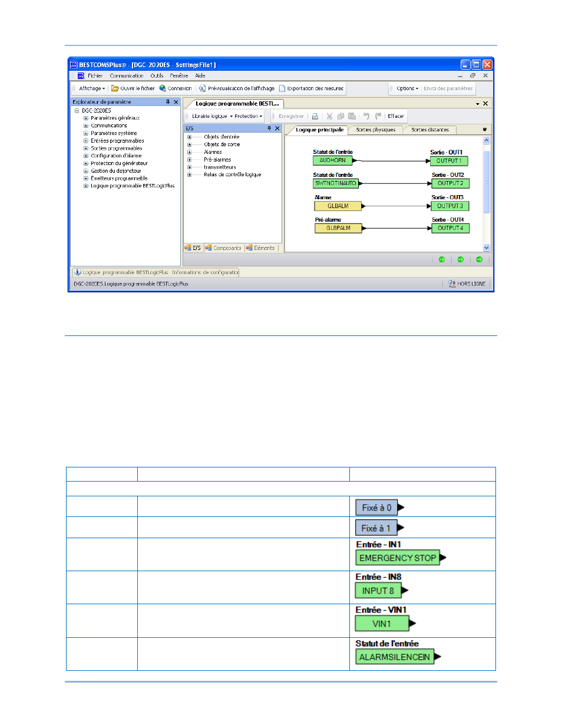Click the Paste icon in logic toolbar
This screenshot has width=562, height=728.
point(352,116)
